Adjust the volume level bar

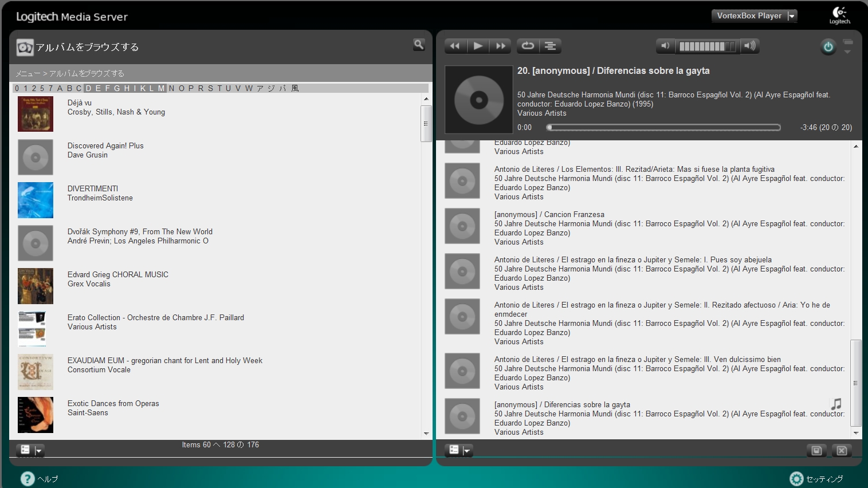click(708, 46)
